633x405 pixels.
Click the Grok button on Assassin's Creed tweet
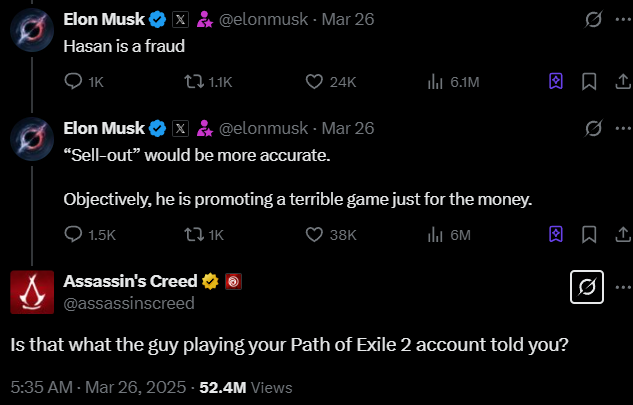tap(588, 289)
